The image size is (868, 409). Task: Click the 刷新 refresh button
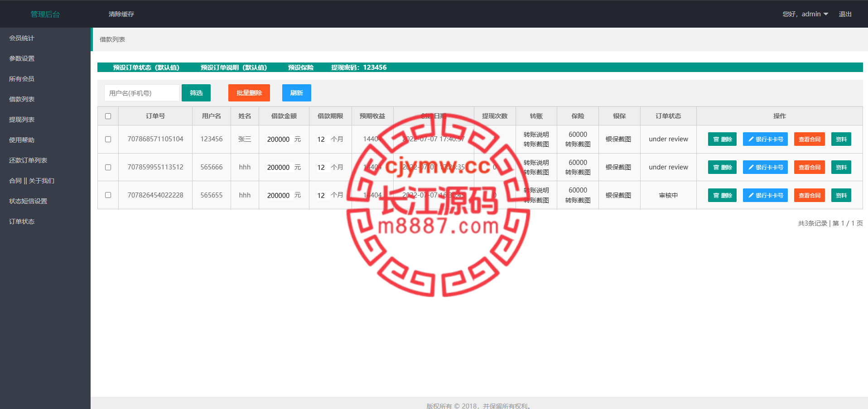pyautogui.click(x=297, y=93)
